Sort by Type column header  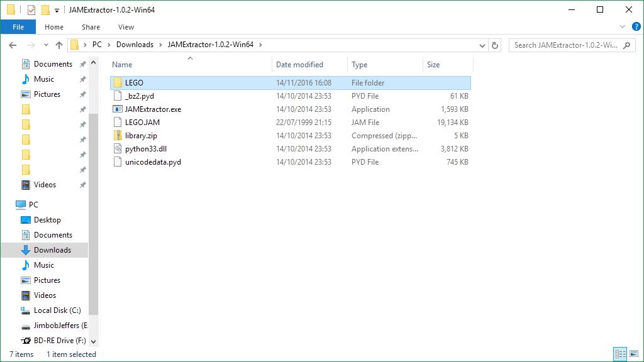(x=359, y=65)
